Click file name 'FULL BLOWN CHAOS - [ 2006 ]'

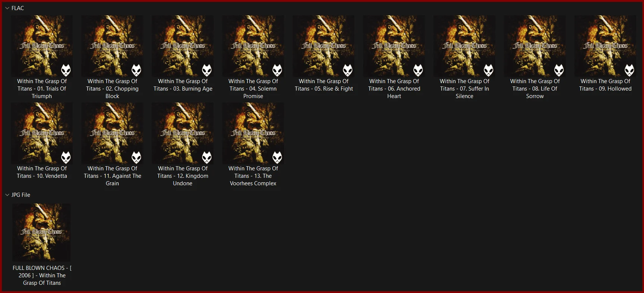pos(42,275)
